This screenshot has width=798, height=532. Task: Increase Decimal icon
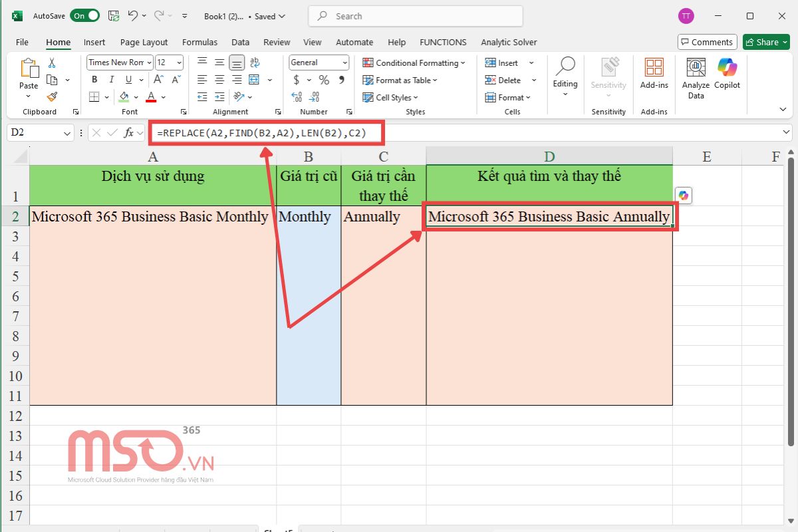coord(297,97)
